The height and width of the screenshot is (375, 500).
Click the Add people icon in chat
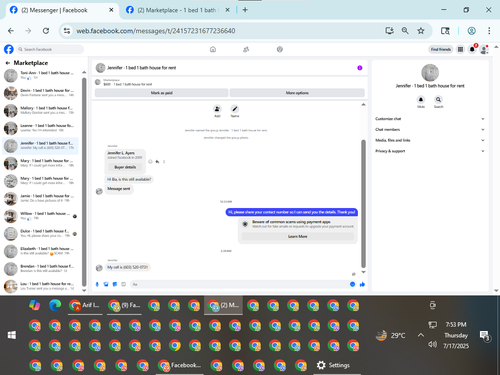coord(217,109)
